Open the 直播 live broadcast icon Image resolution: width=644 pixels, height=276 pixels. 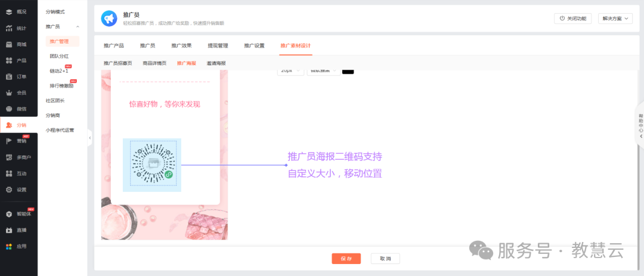pyautogui.click(x=8, y=230)
